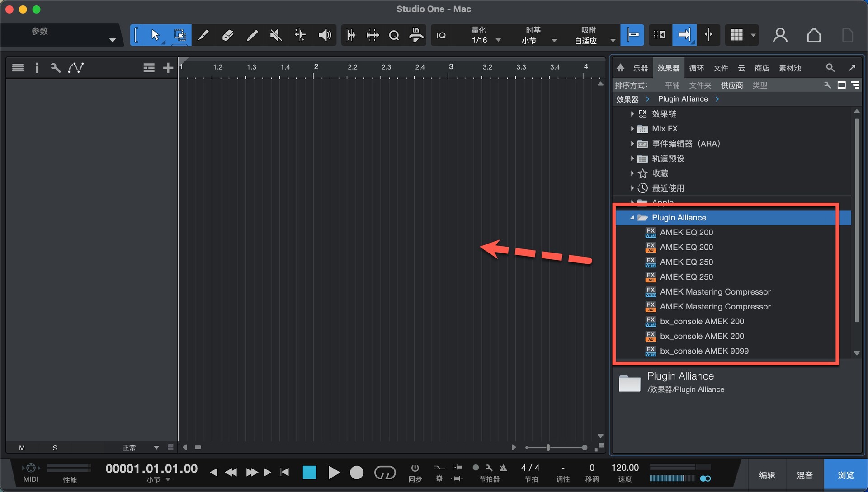Image resolution: width=868 pixels, height=492 pixels.
Task: Select the Eraser tool
Action: (x=228, y=35)
